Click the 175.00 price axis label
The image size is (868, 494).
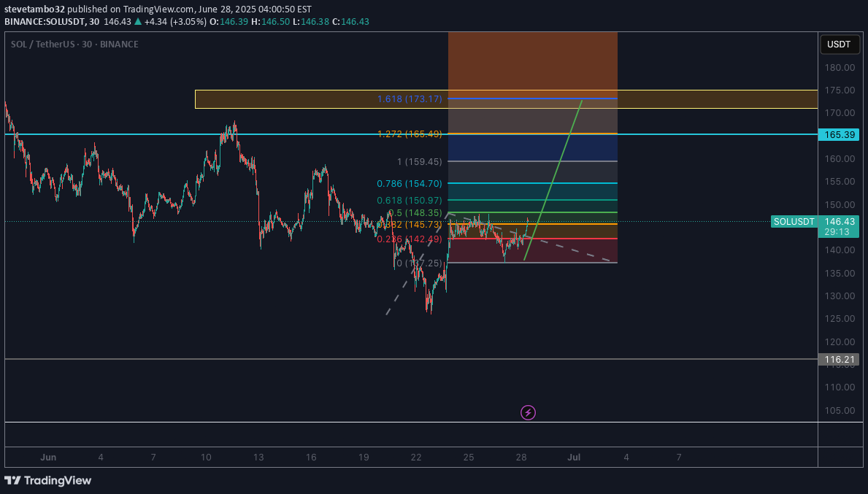pyautogui.click(x=840, y=90)
